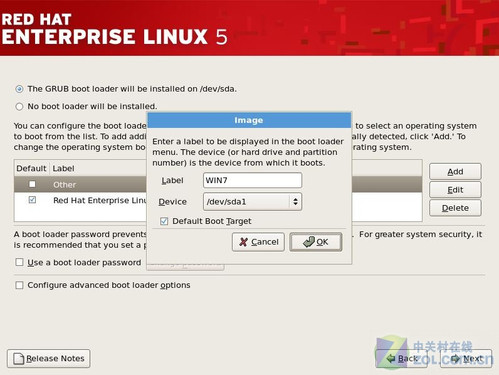
Task: Click the Default column header
Action: [31, 168]
